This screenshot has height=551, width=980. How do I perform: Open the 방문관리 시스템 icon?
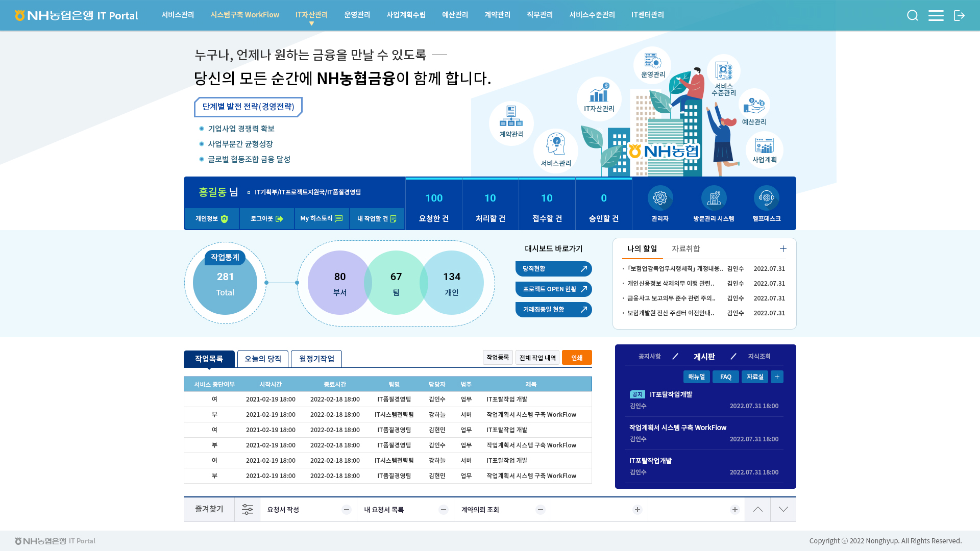tap(714, 198)
